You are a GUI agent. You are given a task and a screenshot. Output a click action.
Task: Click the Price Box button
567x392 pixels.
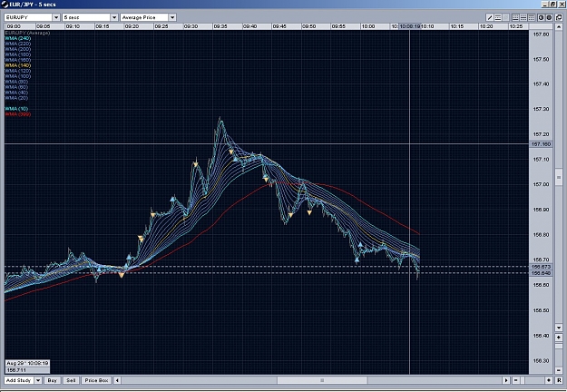point(96,380)
